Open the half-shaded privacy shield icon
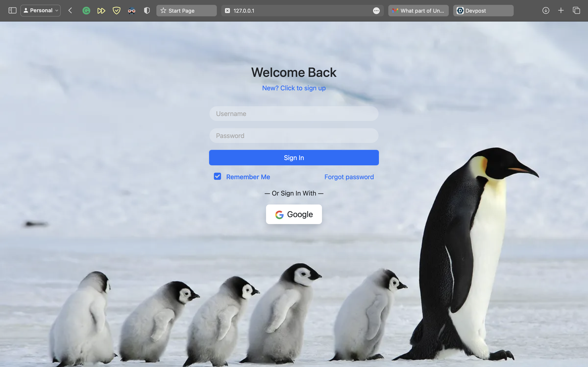 (x=147, y=10)
